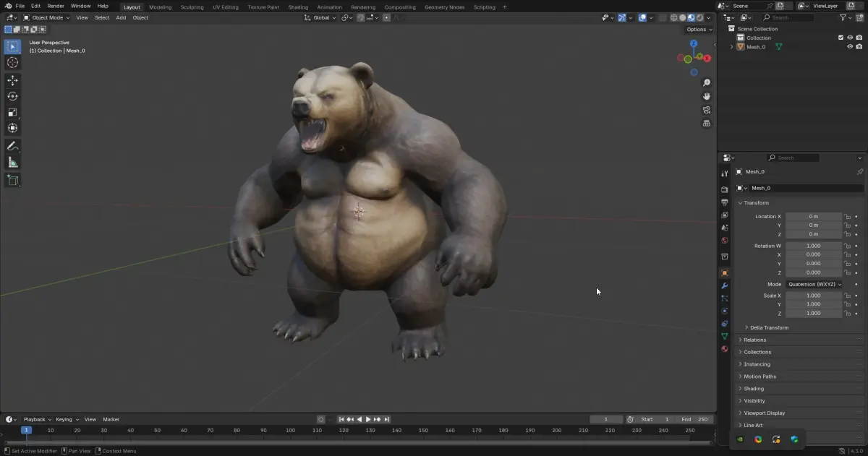Expand the Motion Paths panel
Image resolution: width=868 pixels, height=456 pixels.
(759, 377)
